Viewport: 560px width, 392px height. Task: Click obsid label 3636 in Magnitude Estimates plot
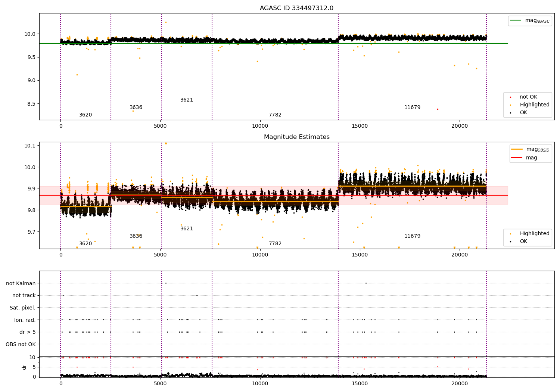[136, 236]
